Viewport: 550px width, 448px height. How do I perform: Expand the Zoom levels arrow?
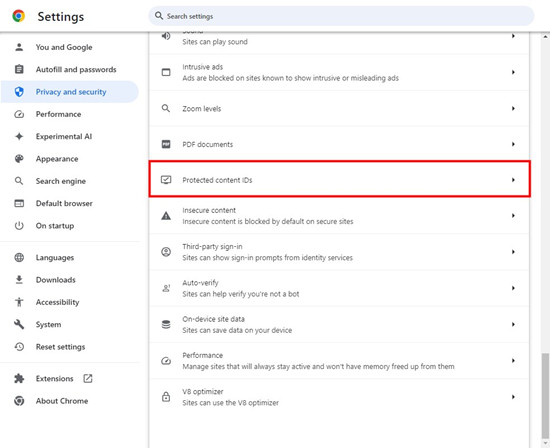click(x=513, y=108)
